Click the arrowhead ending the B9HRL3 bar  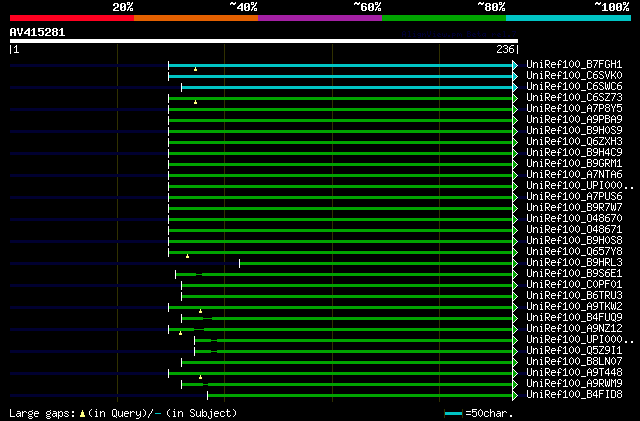[515, 263]
